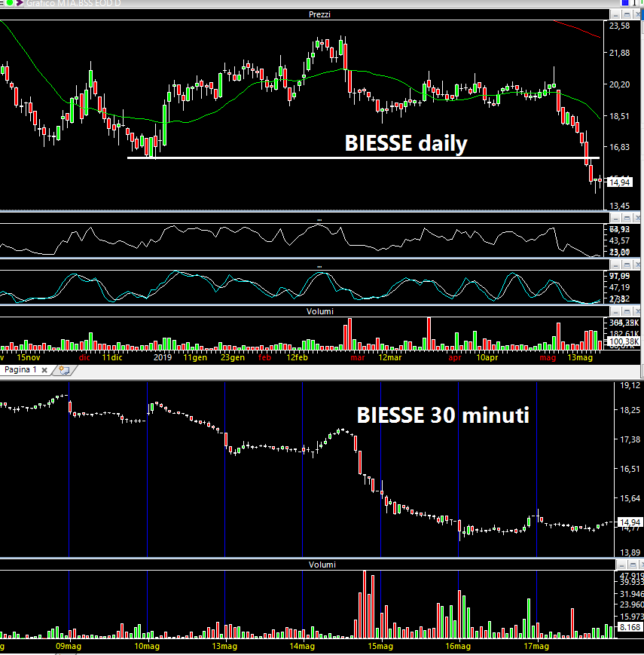Click the 8.168 volume value label

tap(630, 627)
